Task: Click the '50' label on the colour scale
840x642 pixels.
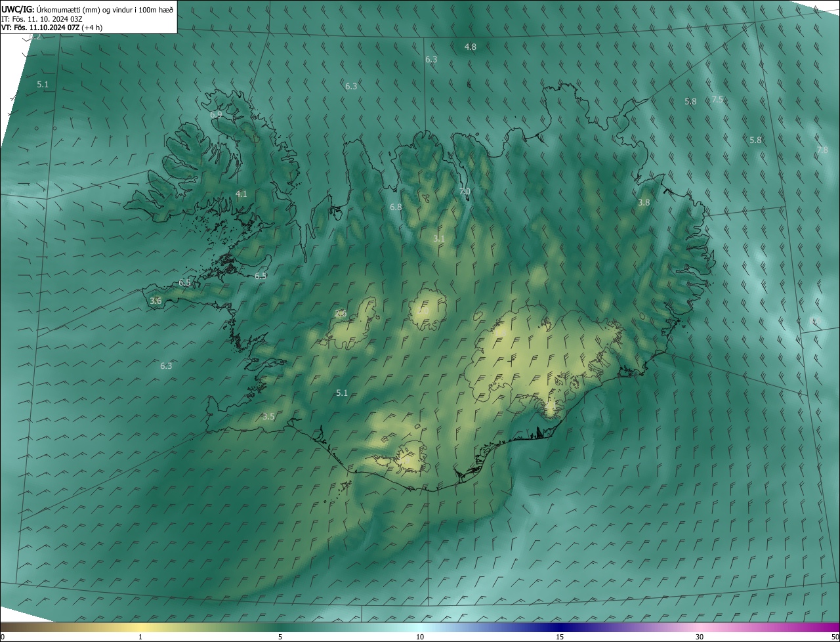Action: pos(835,637)
